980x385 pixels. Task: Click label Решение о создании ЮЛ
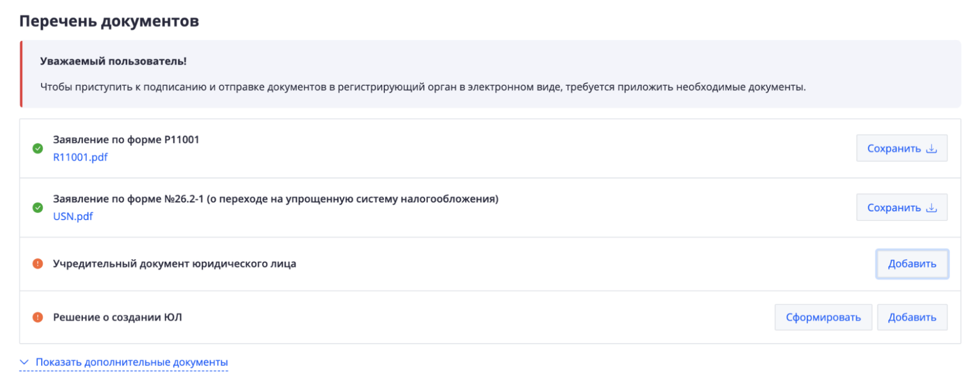tap(118, 317)
